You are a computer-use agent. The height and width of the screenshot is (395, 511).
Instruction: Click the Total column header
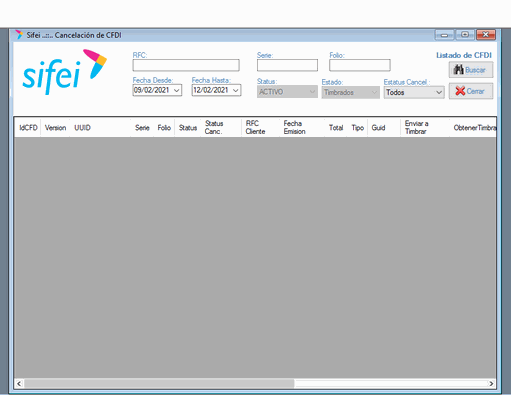click(x=336, y=128)
